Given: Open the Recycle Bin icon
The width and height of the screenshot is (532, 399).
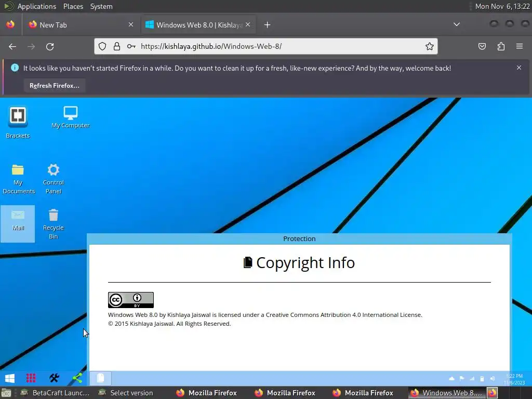Looking at the screenshot, I should click(x=54, y=224).
